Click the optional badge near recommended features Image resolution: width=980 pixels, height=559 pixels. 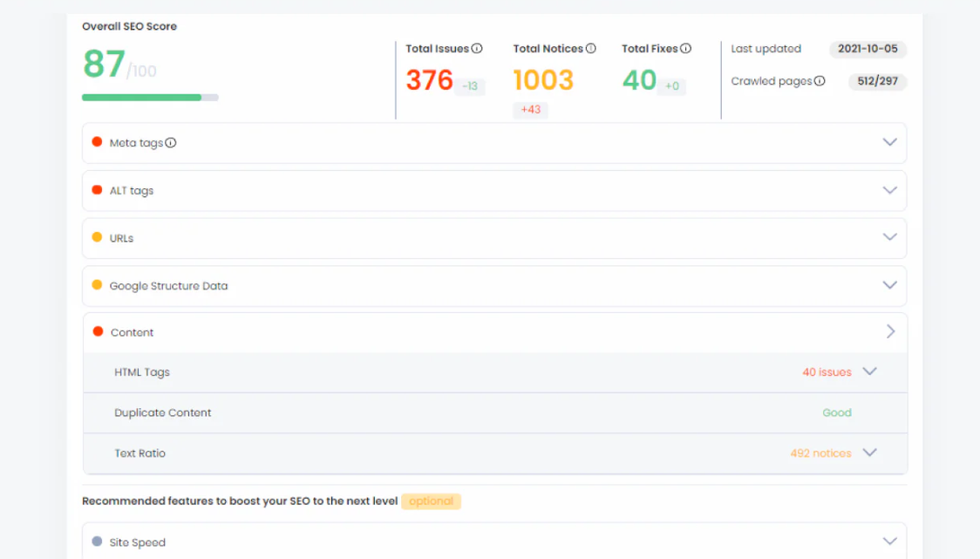coord(431,501)
